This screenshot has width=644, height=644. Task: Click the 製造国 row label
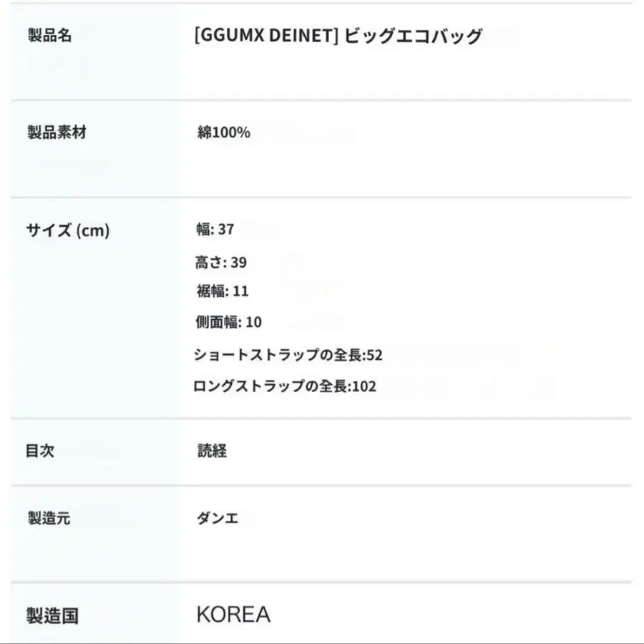pos(53,615)
